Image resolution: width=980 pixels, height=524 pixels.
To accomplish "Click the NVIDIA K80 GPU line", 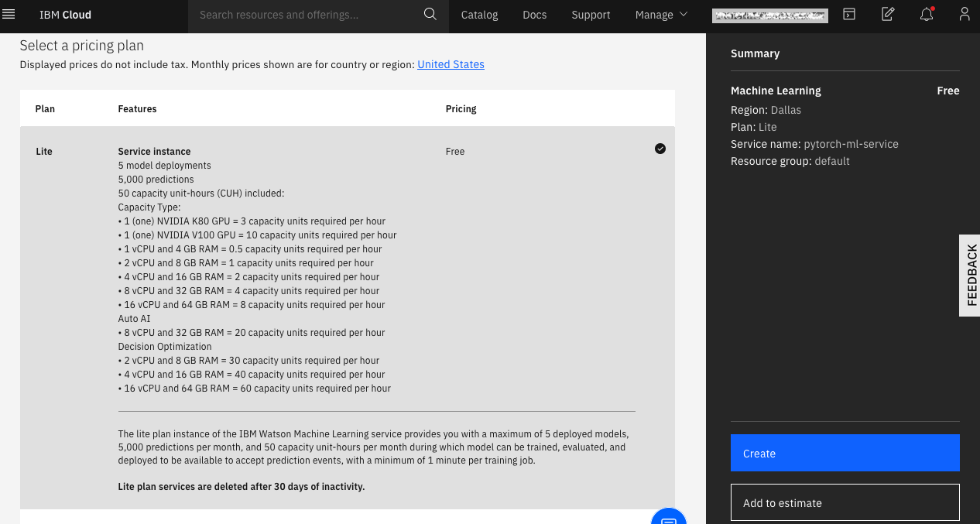I will 252,221.
